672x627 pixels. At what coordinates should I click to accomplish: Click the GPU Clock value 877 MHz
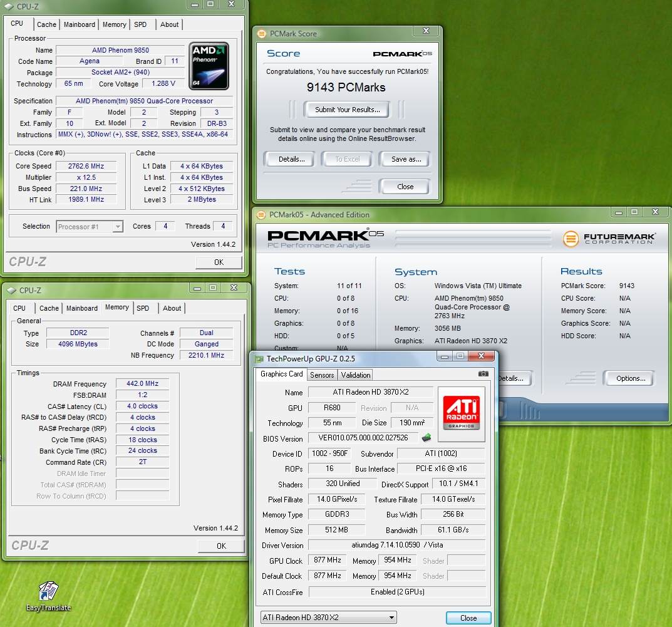point(328,560)
